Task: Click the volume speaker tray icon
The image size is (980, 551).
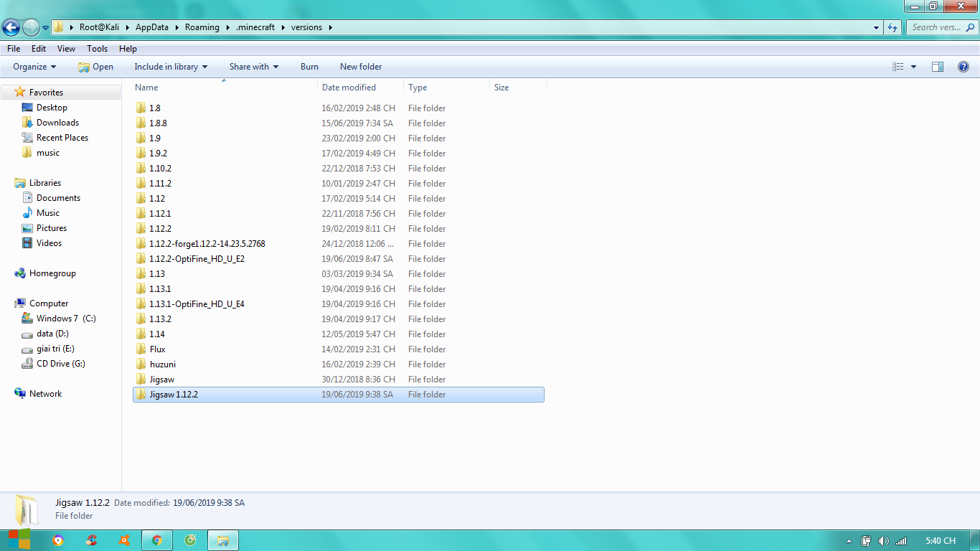Action: coord(883,541)
